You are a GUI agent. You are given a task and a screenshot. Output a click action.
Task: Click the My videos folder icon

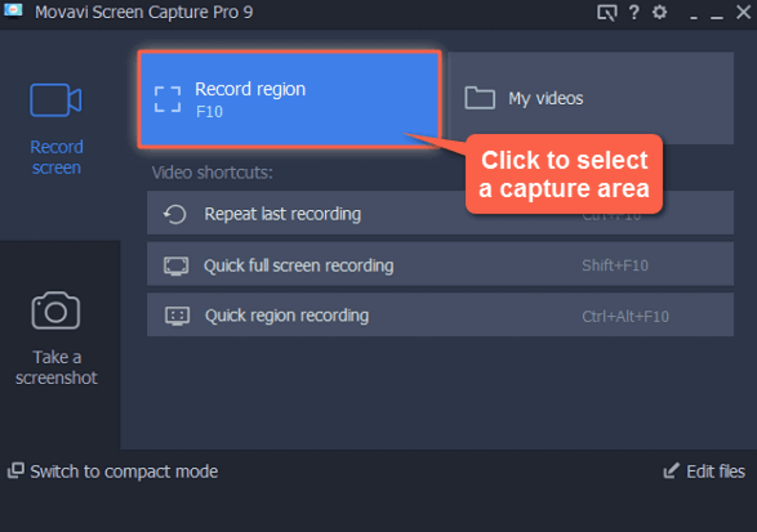[x=480, y=98]
